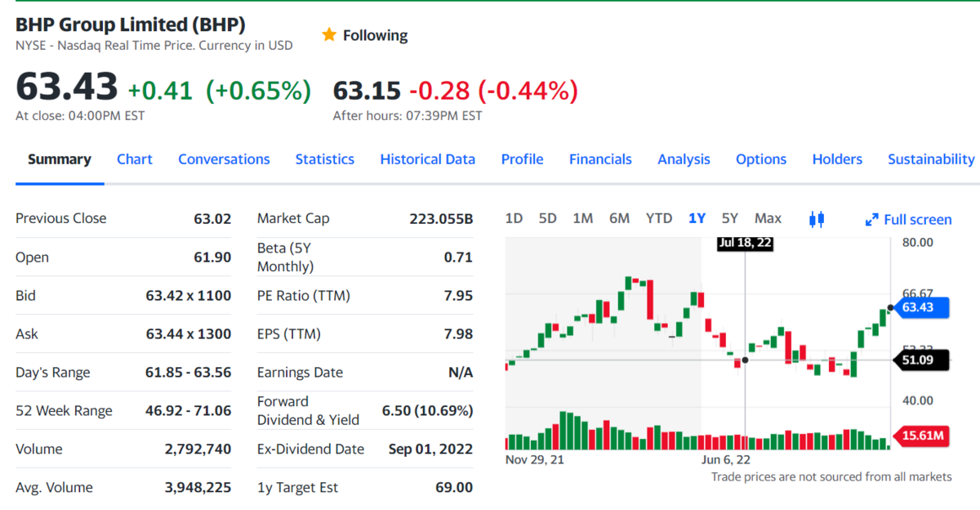Click the Open value 61.90
Screen dimensions: 980x510
(212, 257)
